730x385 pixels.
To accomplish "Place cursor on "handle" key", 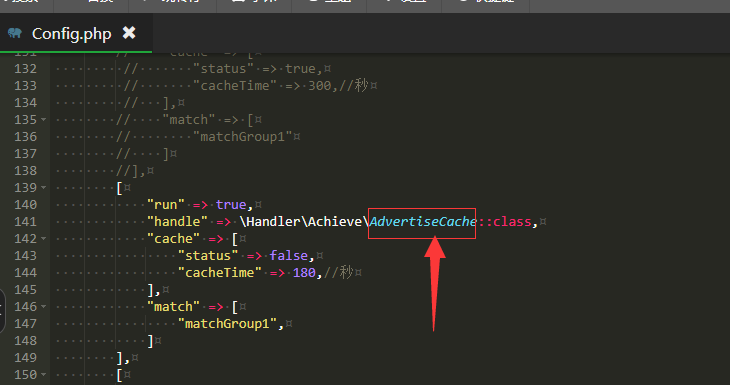I will (x=177, y=222).
